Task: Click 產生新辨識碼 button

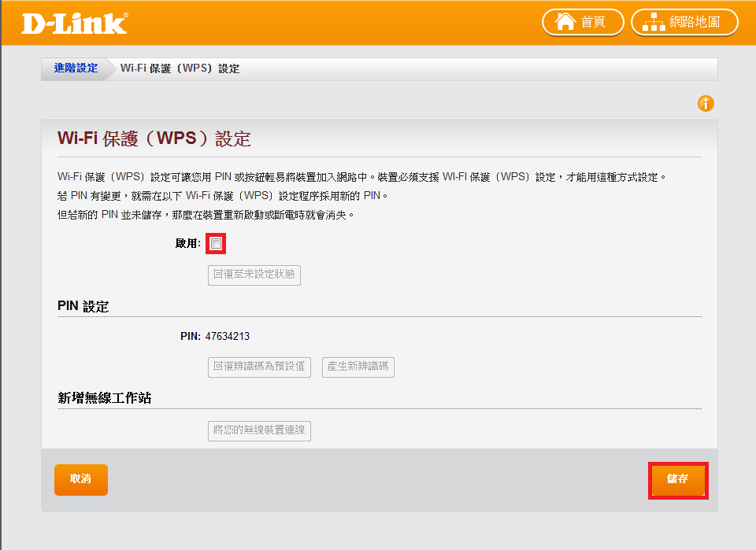Action: pyautogui.click(x=358, y=367)
